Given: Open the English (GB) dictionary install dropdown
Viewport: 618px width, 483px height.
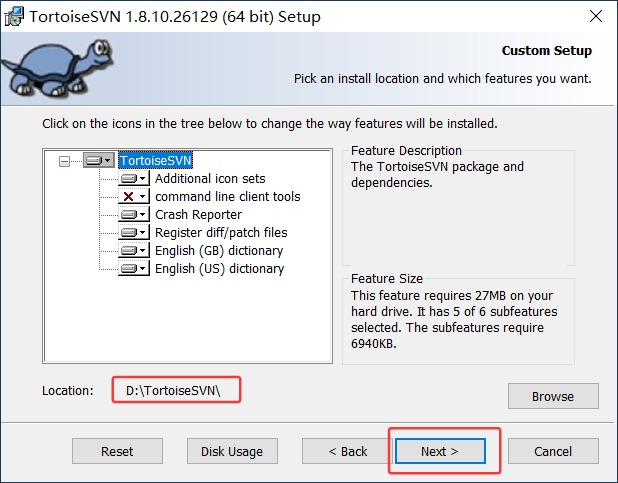Looking at the screenshot, I should (134, 250).
